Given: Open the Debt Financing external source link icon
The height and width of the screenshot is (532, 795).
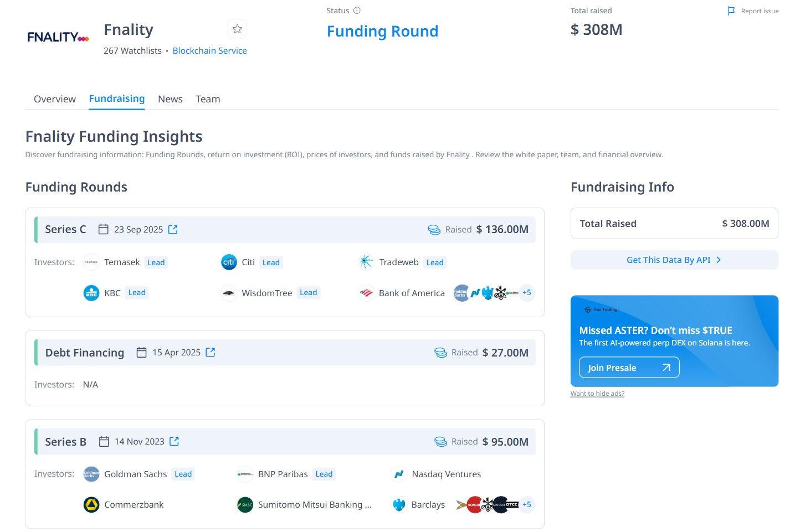Looking at the screenshot, I should [211, 352].
